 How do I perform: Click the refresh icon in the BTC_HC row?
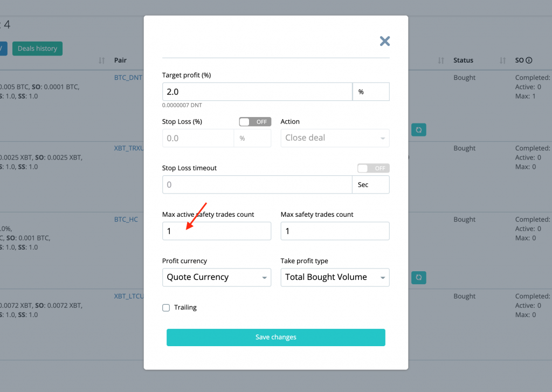click(x=419, y=278)
